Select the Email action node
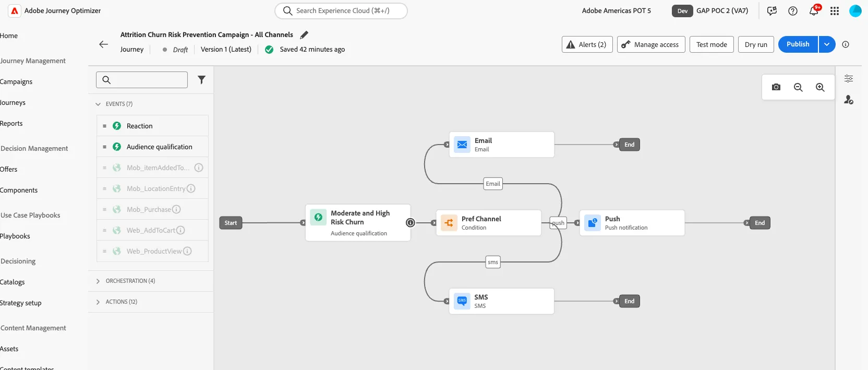 click(x=501, y=145)
